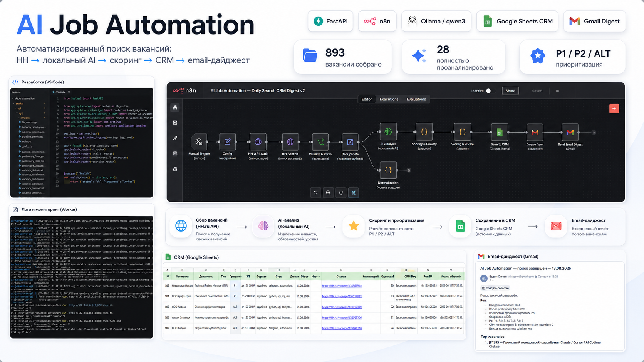Click the Gmail icon beside Email-дайджест (Gmail)
This screenshot has height=362, width=644.
point(481,256)
